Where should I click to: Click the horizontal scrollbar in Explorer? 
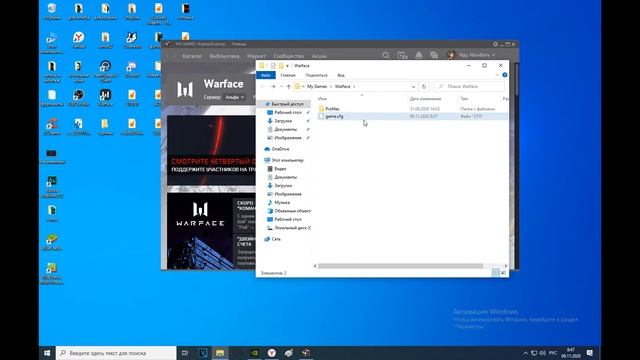400,266
